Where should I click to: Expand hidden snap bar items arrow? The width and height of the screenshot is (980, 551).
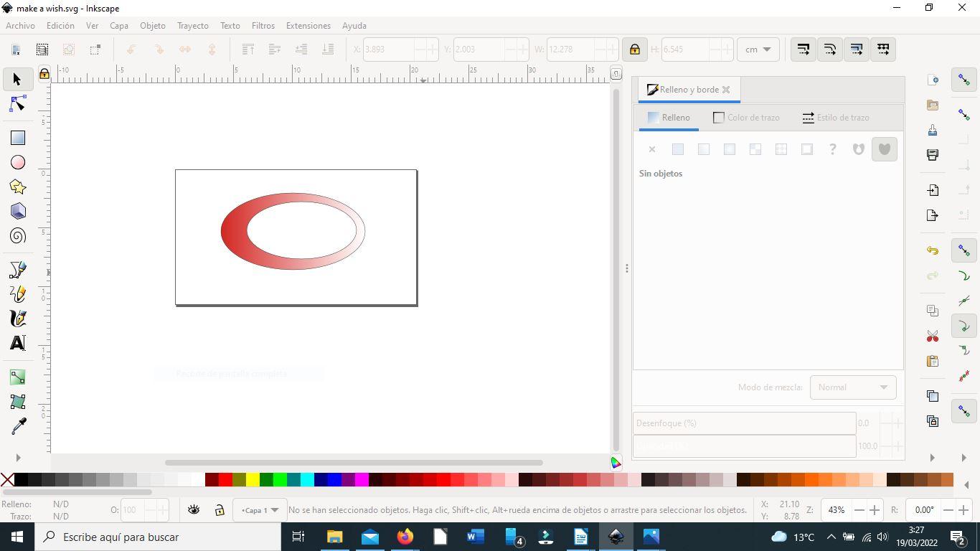pos(964,458)
